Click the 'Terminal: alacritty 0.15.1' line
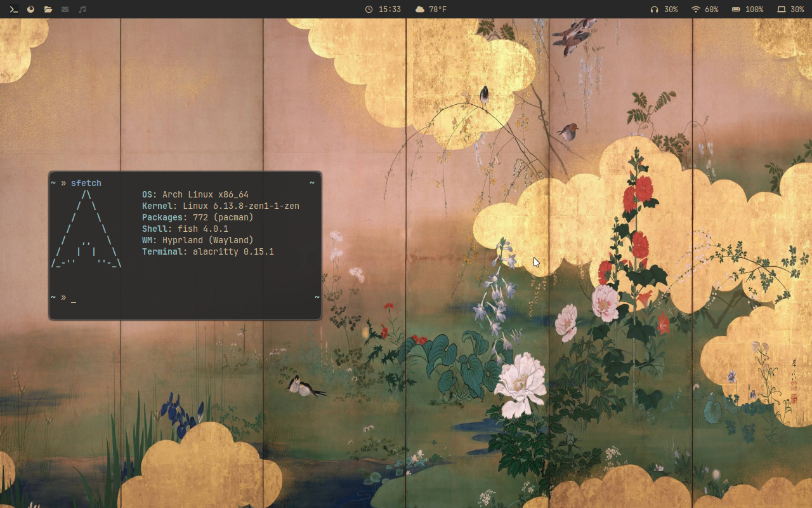Viewport: 812px width, 508px height. click(208, 251)
